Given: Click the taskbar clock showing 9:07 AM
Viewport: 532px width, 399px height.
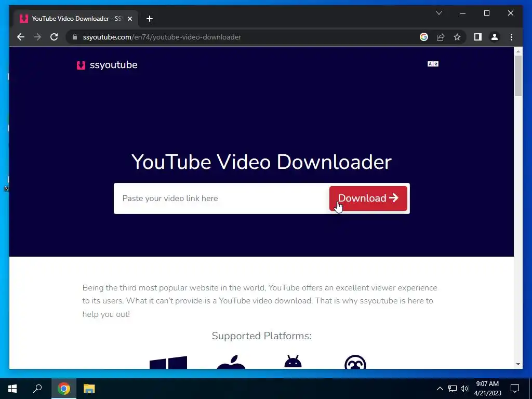Looking at the screenshot, I should pos(487,389).
